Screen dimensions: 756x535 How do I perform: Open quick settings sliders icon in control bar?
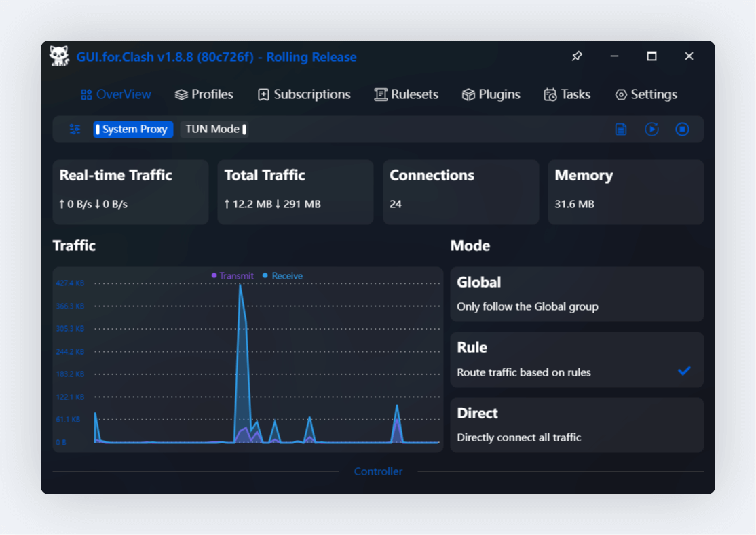(75, 129)
